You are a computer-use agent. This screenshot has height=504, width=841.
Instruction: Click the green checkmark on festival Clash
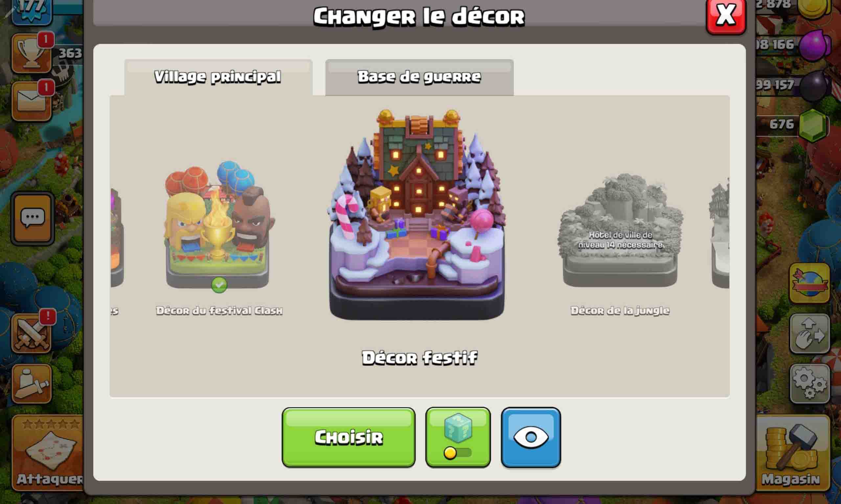[219, 285]
